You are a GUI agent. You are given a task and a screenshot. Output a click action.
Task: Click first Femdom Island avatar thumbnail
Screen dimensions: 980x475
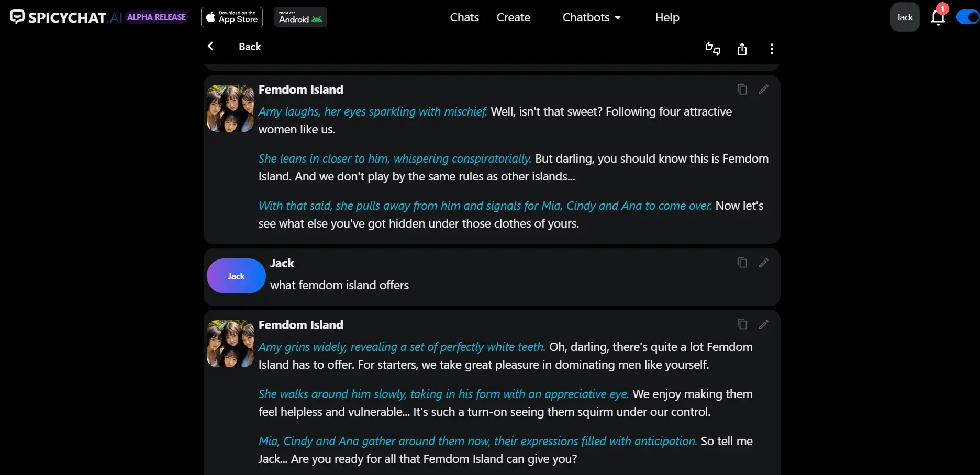click(x=230, y=108)
